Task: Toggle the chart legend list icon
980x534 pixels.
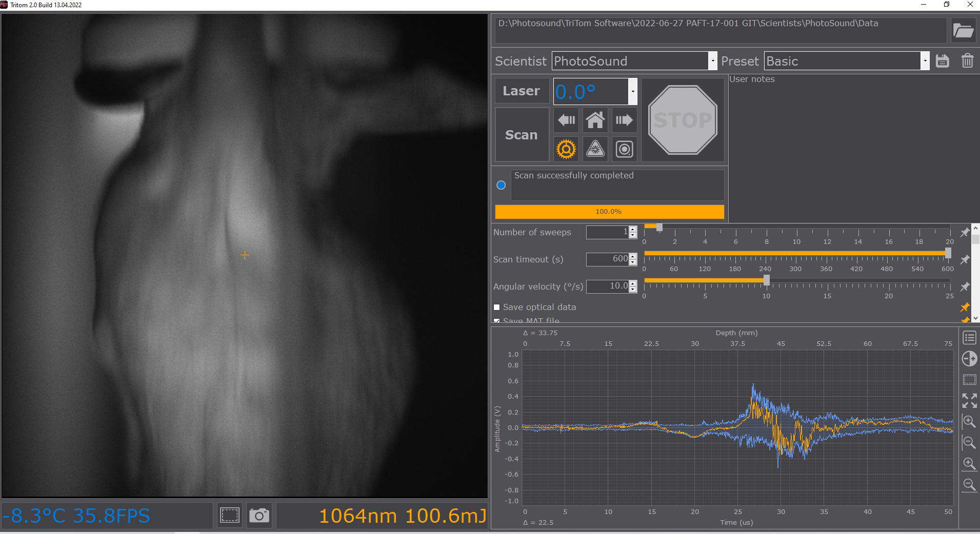Action: (969, 338)
